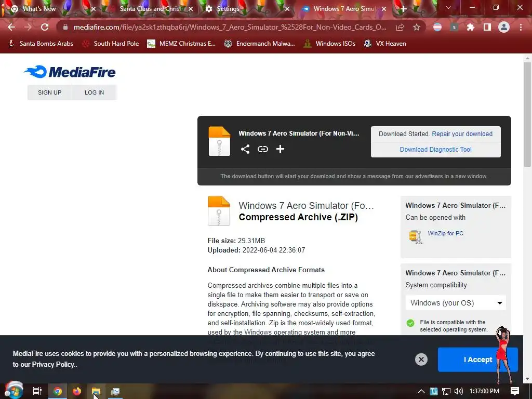Bookmark this page with star icon
This screenshot has height=399, width=532.
[x=417, y=27]
